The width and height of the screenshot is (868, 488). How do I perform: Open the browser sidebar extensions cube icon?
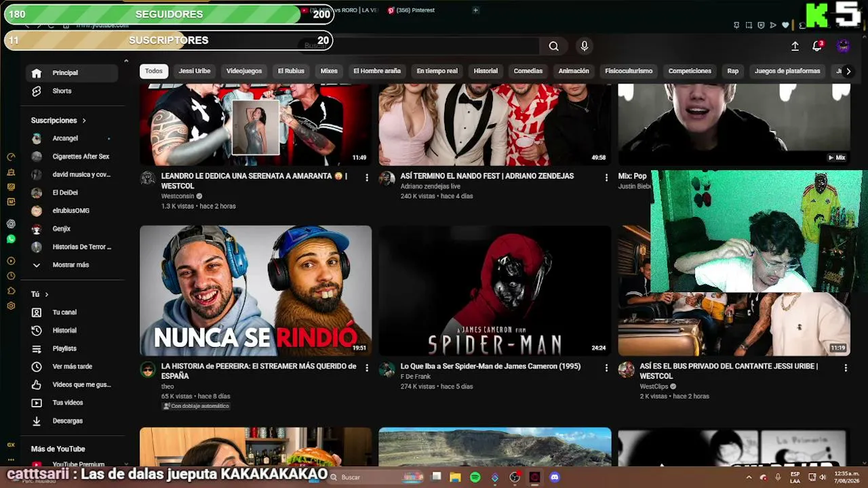pyautogui.click(x=11, y=291)
